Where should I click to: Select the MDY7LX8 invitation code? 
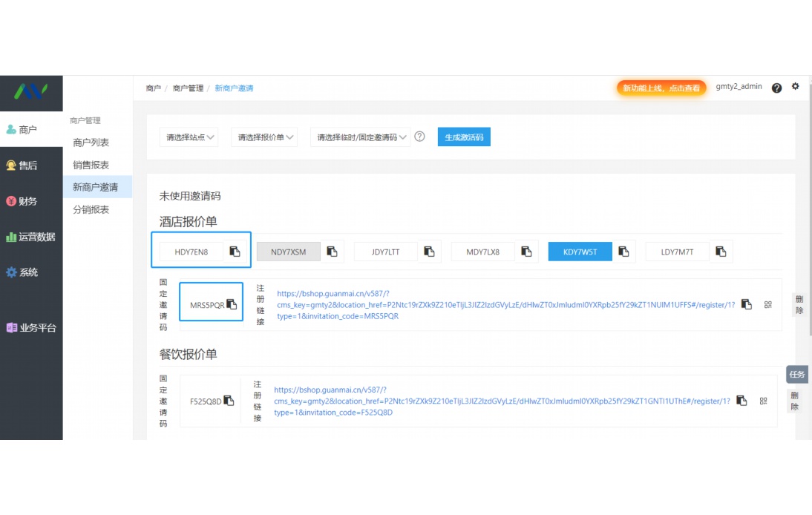coord(482,252)
